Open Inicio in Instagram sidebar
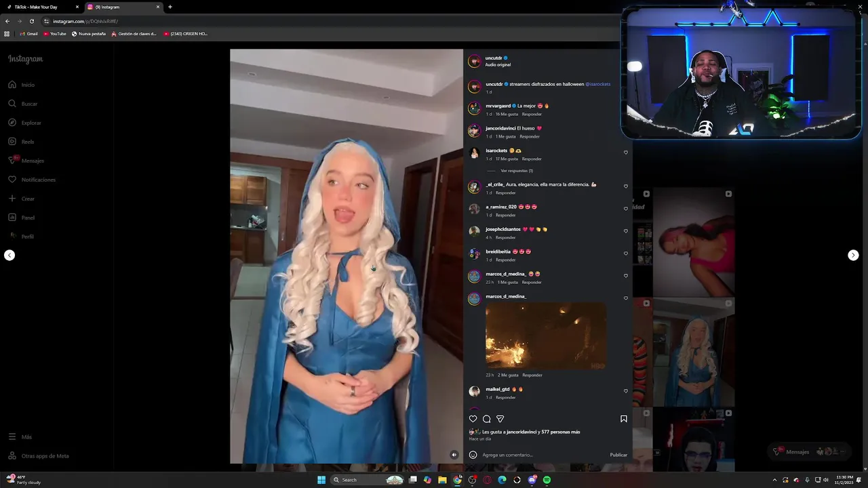Image resolution: width=868 pixels, height=488 pixels. pos(22,85)
